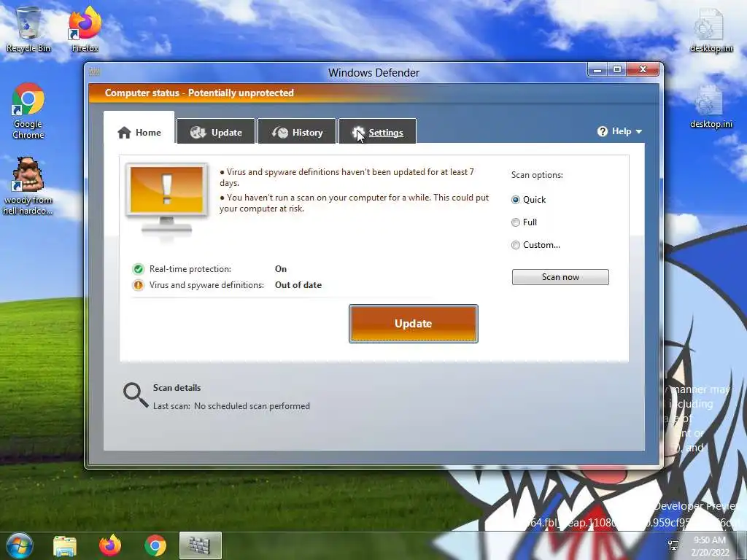
Task: Select the lower desktop.ini file icon
Action: (x=711, y=106)
